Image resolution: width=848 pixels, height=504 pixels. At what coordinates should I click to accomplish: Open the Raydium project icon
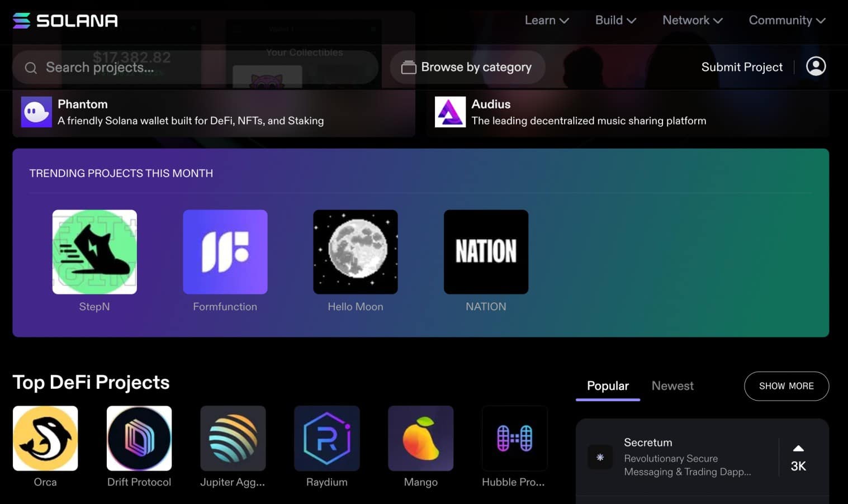pos(327,438)
